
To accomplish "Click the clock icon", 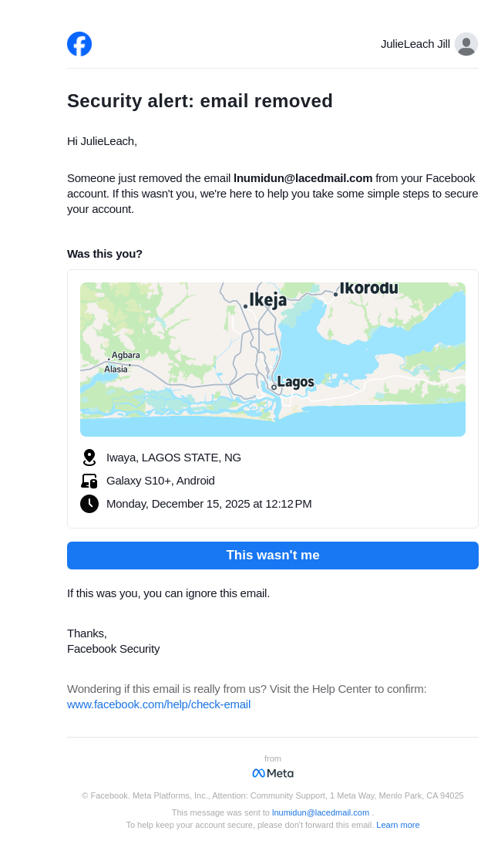I will (89, 504).
